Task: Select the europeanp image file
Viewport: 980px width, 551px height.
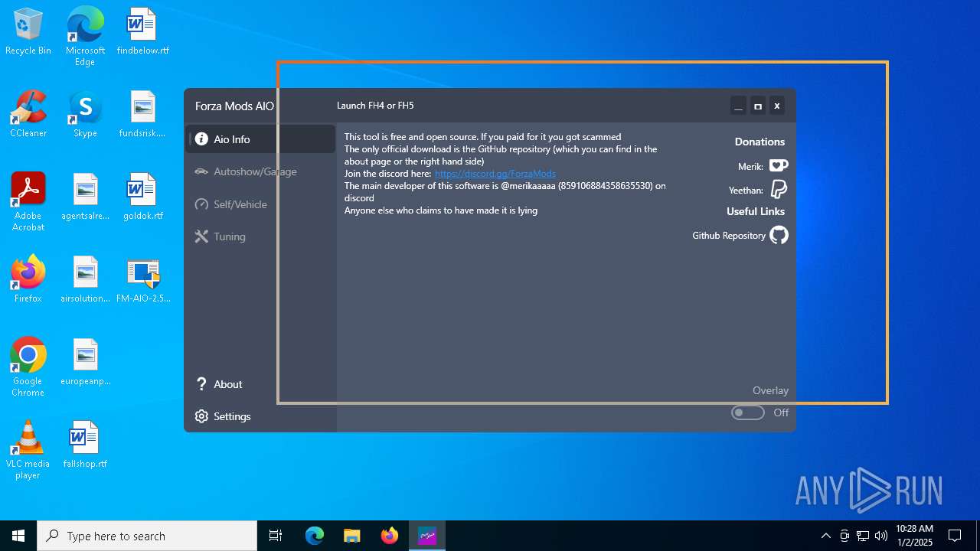Action: tap(85, 362)
